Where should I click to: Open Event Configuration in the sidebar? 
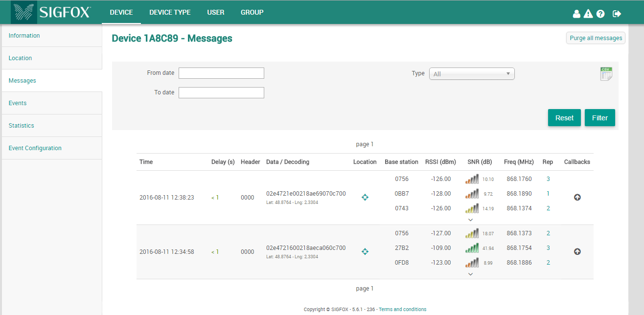pos(35,148)
